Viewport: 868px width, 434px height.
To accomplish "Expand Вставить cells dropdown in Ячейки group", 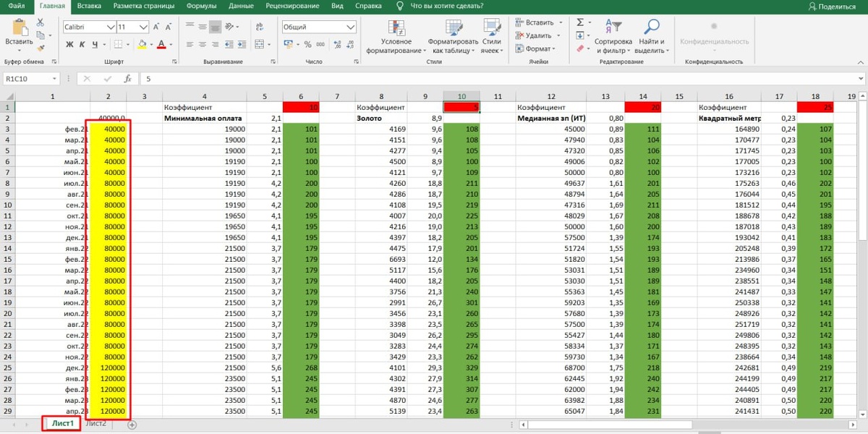I will pos(560,22).
